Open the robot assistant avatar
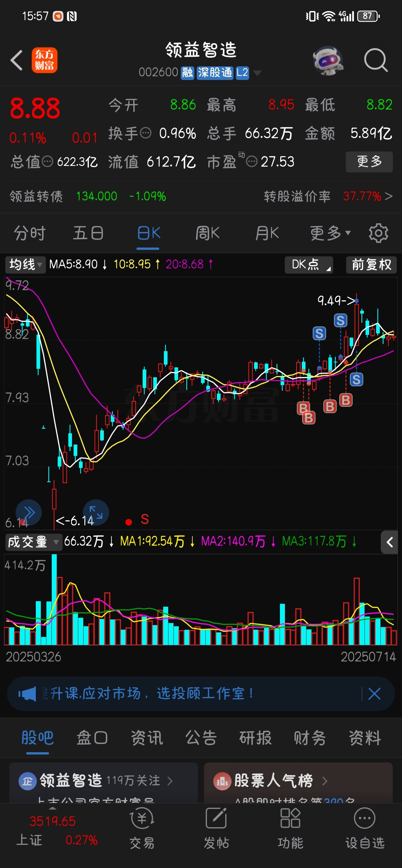 pos(328,61)
